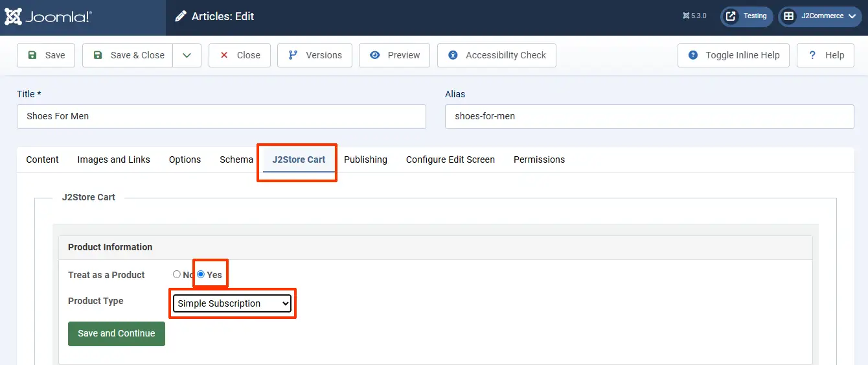Click the Treat as a Product label

tap(106, 275)
